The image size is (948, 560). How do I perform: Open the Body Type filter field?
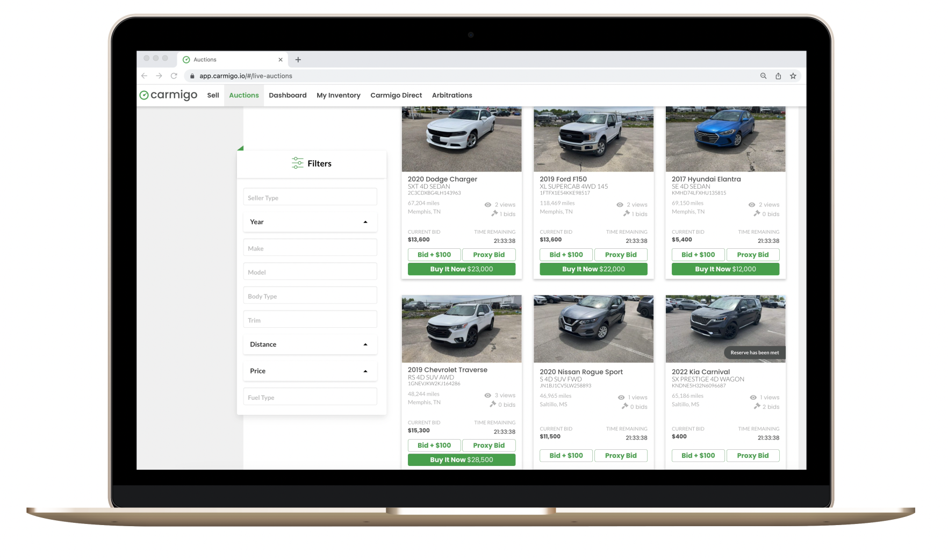click(310, 296)
